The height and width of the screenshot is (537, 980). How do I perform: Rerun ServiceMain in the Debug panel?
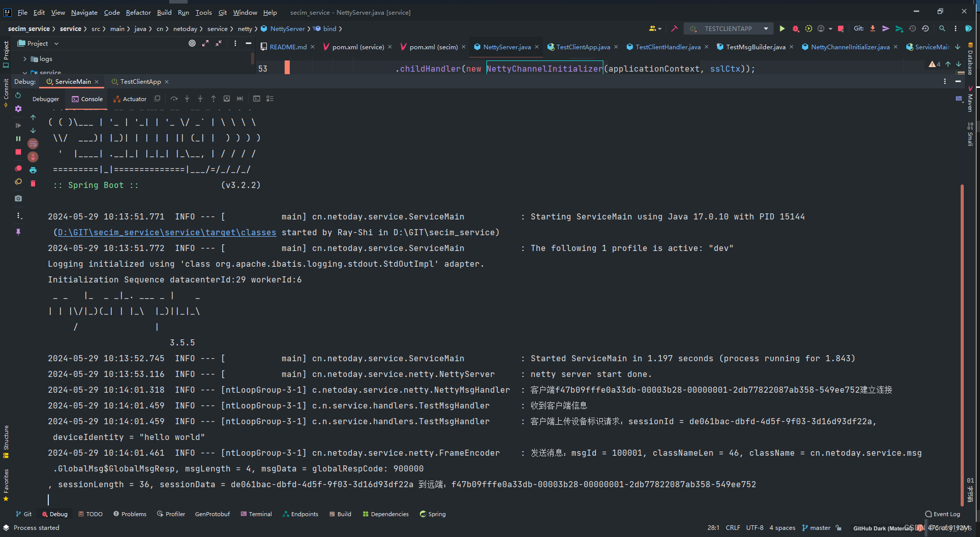point(18,96)
